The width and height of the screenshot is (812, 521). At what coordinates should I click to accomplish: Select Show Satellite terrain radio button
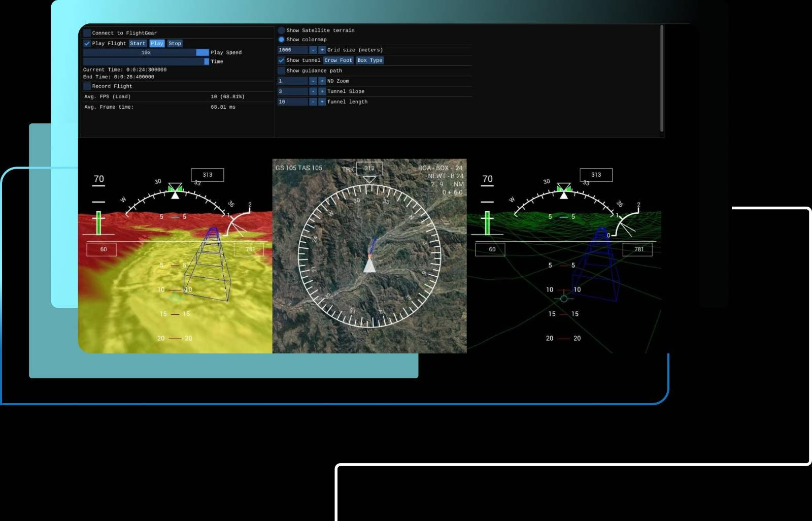pos(281,30)
